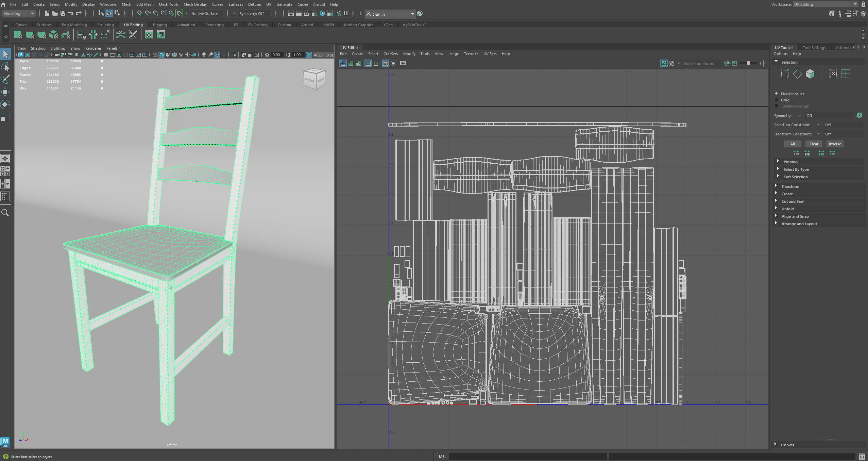Screen dimensions: 868x461
Task: Click the cylindrical mapping shelf icon
Action: click(x=30, y=35)
